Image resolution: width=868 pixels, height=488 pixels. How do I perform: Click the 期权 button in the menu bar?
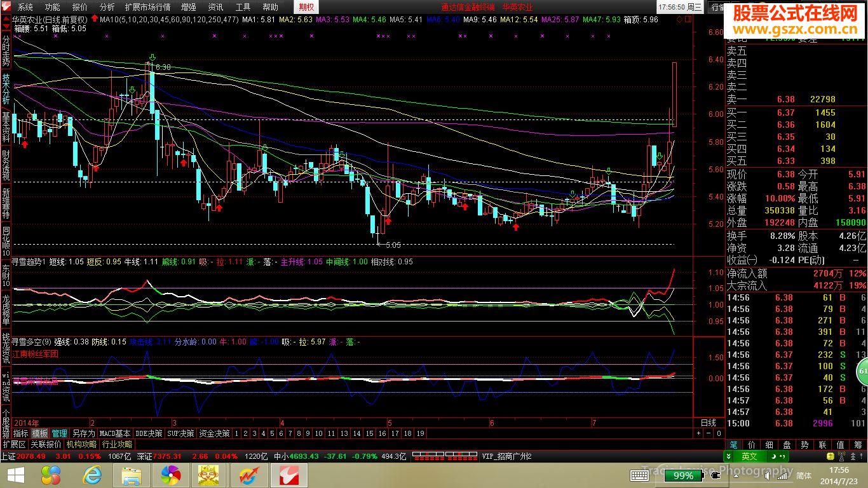point(306,7)
